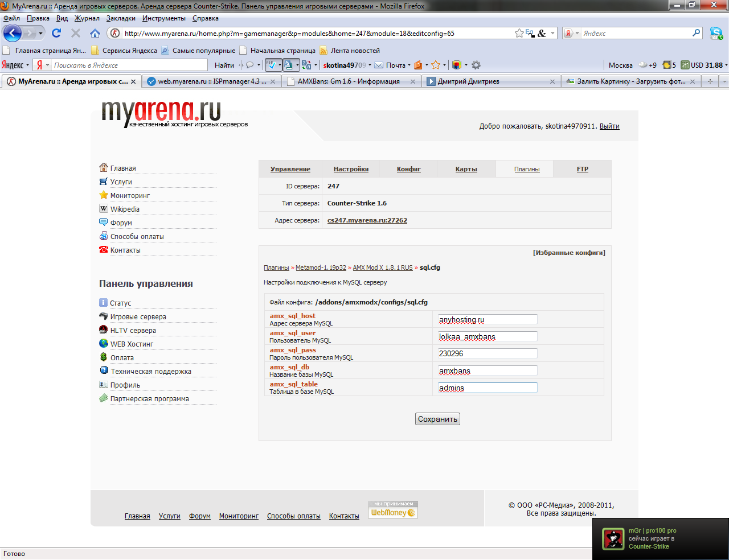Viewport: 729px width, 560px height.
Task: Open the Правка menu
Action: (x=38, y=18)
